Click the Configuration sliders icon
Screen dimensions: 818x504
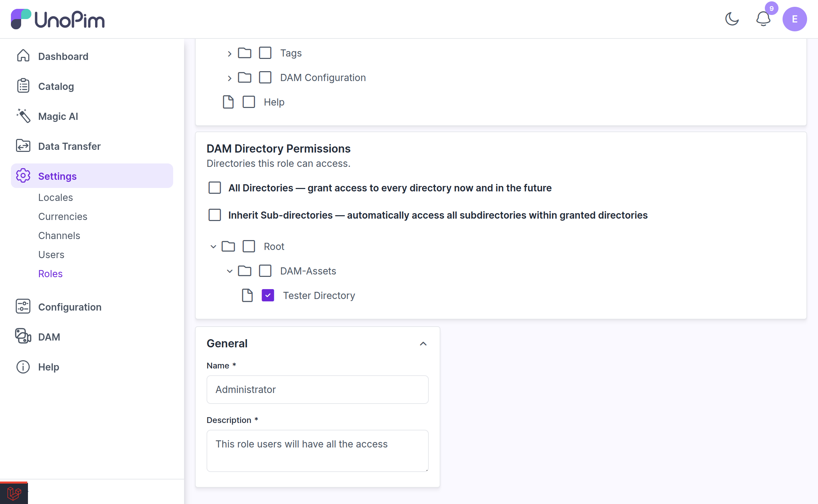point(23,307)
